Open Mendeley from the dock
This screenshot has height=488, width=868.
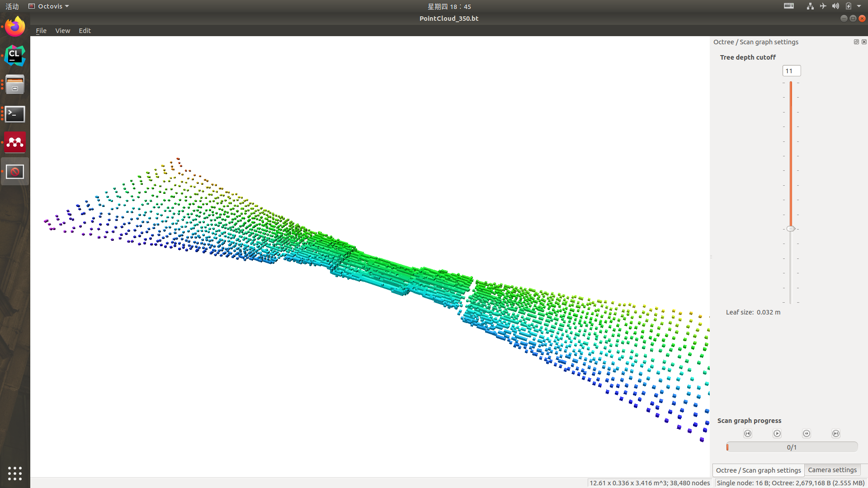point(15,143)
